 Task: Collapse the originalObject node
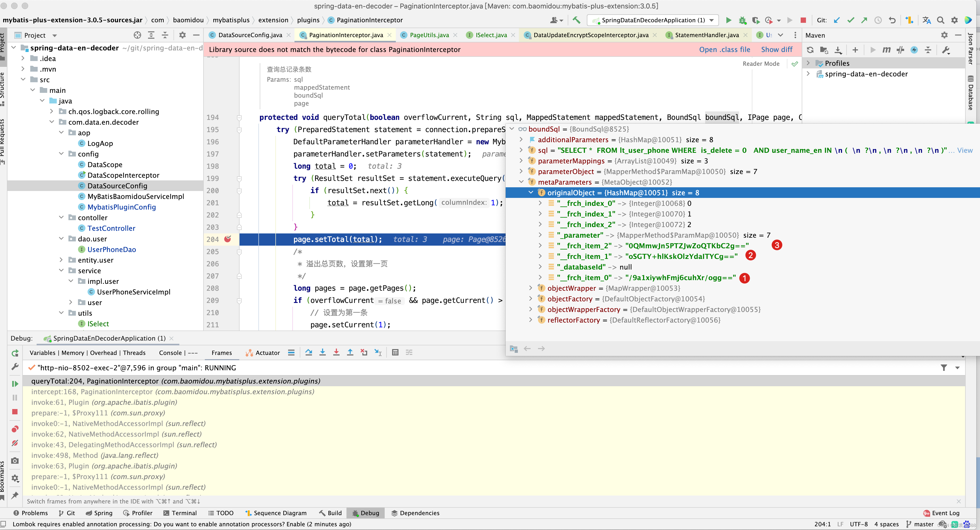coord(531,193)
